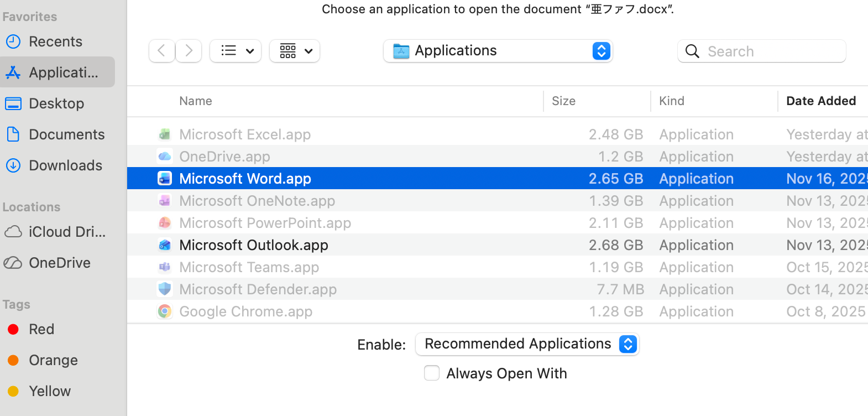
Task: Click the Microsoft Outlook app icon
Action: click(165, 245)
